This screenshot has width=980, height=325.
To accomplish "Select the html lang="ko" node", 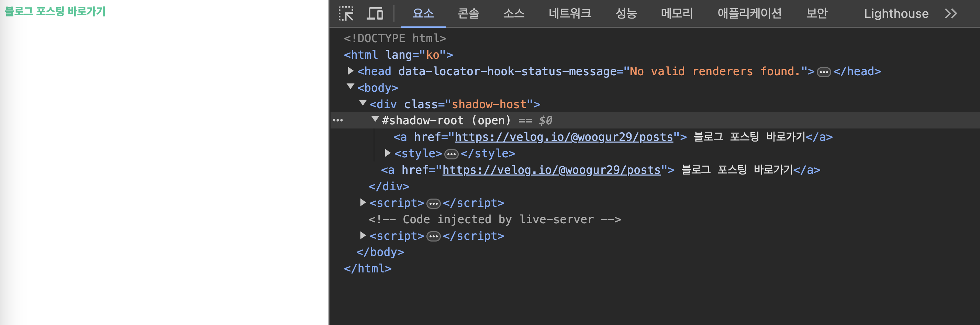I will point(398,55).
